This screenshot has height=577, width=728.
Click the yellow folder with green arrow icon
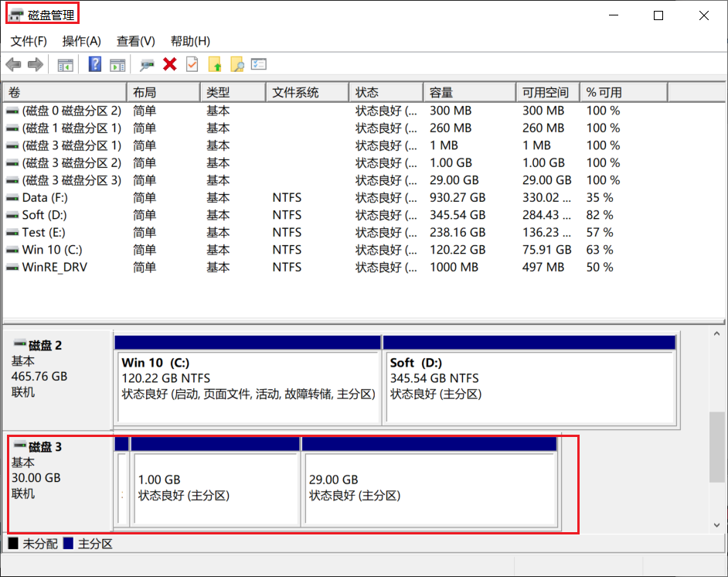click(x=215, y=64)
